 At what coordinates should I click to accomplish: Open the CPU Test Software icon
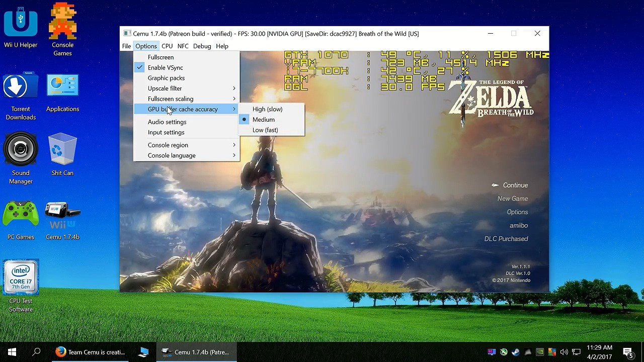(x=21, y=286)
